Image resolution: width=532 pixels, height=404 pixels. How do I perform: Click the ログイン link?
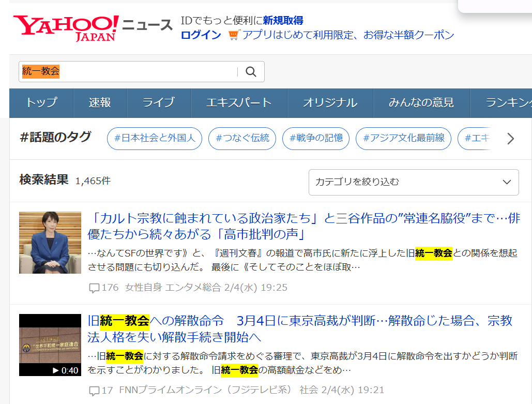point(201,35)
